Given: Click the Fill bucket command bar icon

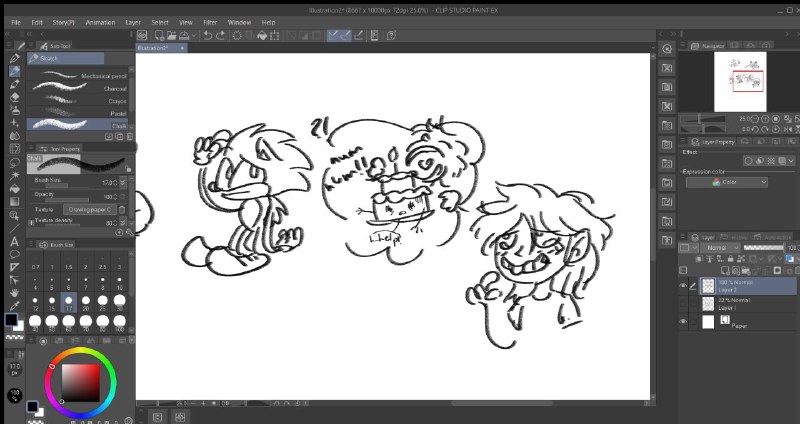Looking at the screenshot, I should (x=262, y=35).
